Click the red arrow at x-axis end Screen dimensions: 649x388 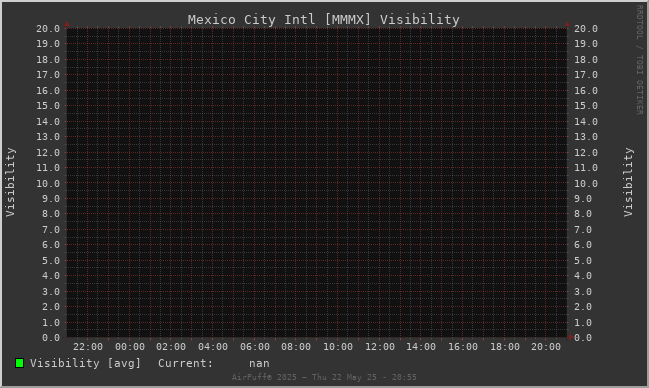pyautogui.click(x=571, y=337)
